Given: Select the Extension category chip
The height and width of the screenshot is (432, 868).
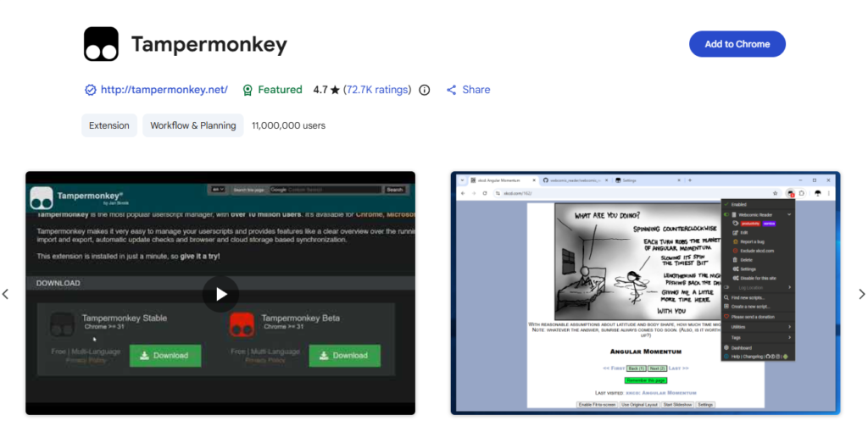Looking at the screenshot, I should tap(109, 125).
